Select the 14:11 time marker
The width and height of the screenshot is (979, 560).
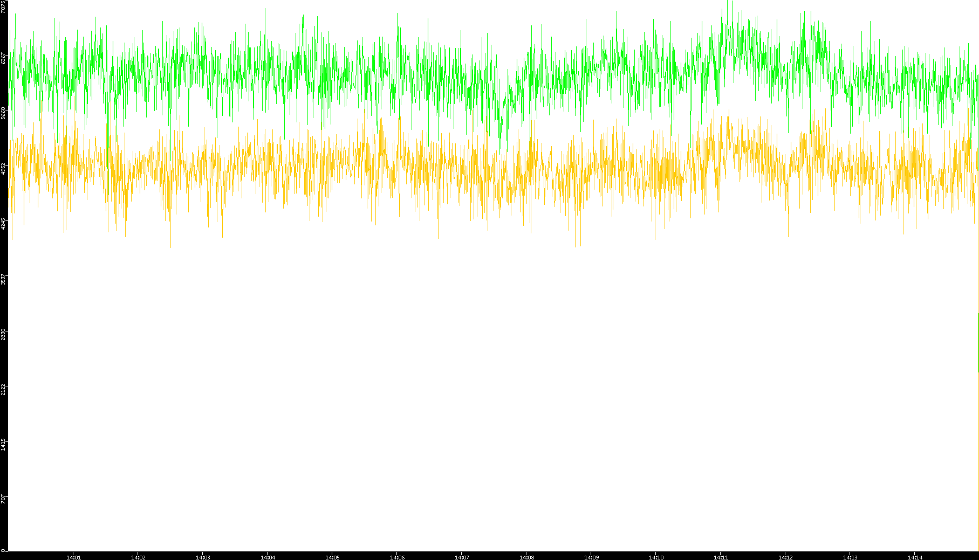[721, 557]
